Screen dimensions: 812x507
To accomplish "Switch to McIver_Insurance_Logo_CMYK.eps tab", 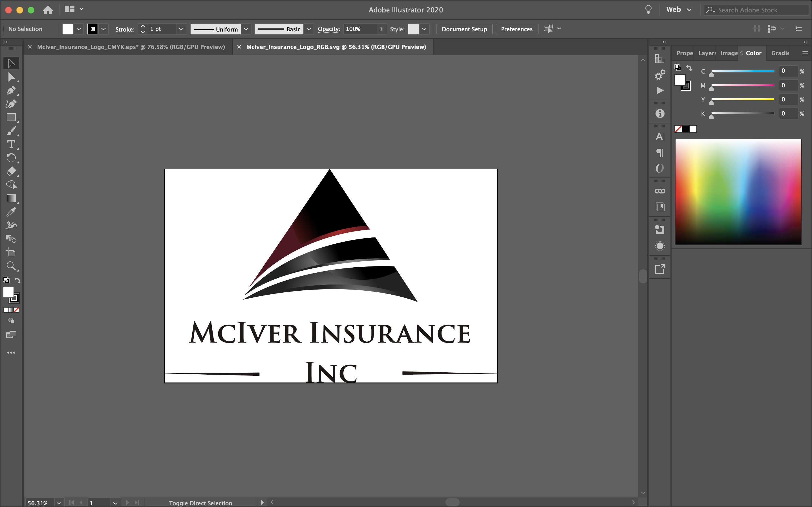I will coord(131,47).
